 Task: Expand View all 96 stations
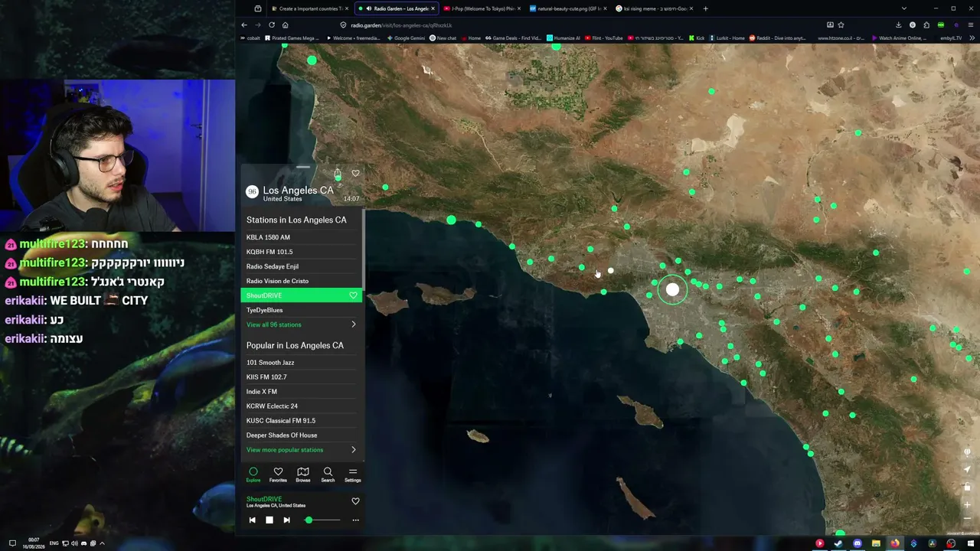[302, 324]
